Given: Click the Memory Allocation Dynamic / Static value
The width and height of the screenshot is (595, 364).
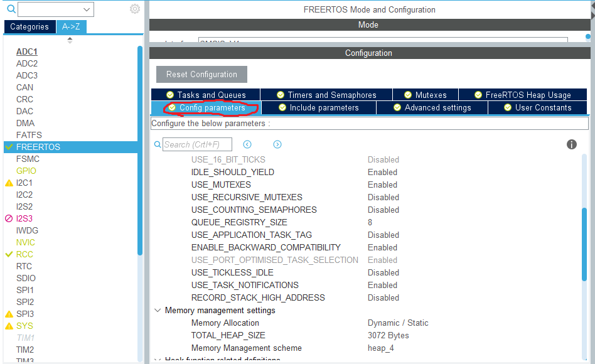Looking at the screenshot, I should 398,323.
